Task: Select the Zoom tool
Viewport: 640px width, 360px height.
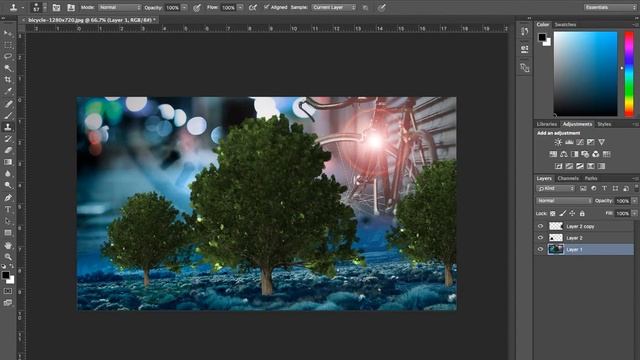Action: [8, 257]
